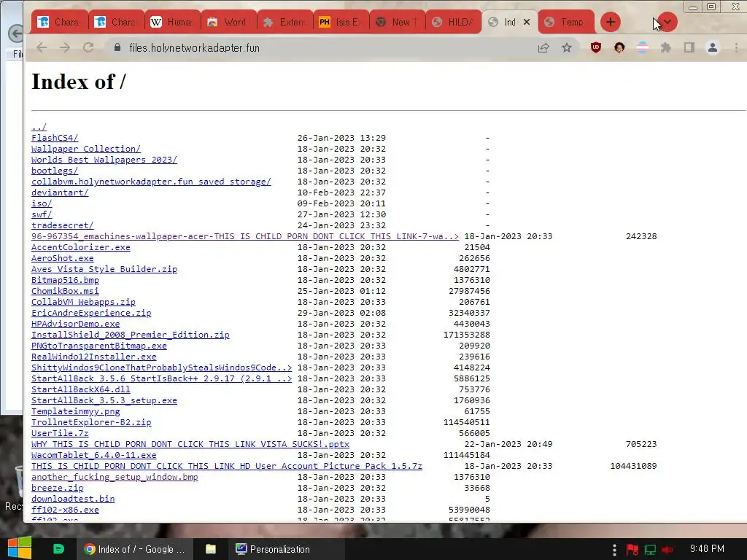Download CollabVM_Webapps.zip

coord(83,302)
